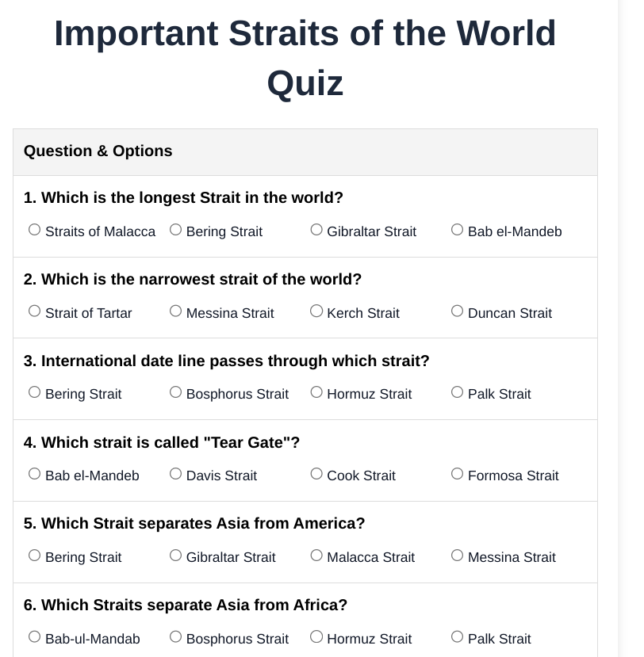Choose Bering Strait for the date line question
Viewport: 644px width, 657px height.
[35, 392]
